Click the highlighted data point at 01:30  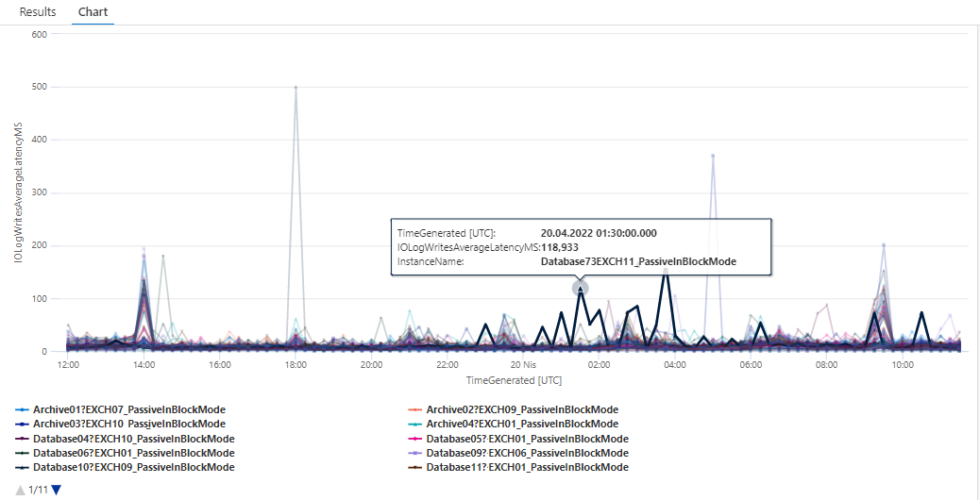click(x=581, y=289)
